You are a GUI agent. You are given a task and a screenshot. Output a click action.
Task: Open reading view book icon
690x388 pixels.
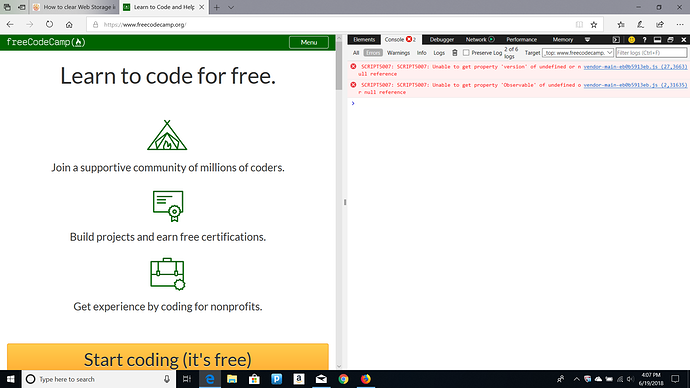point(579,25)
